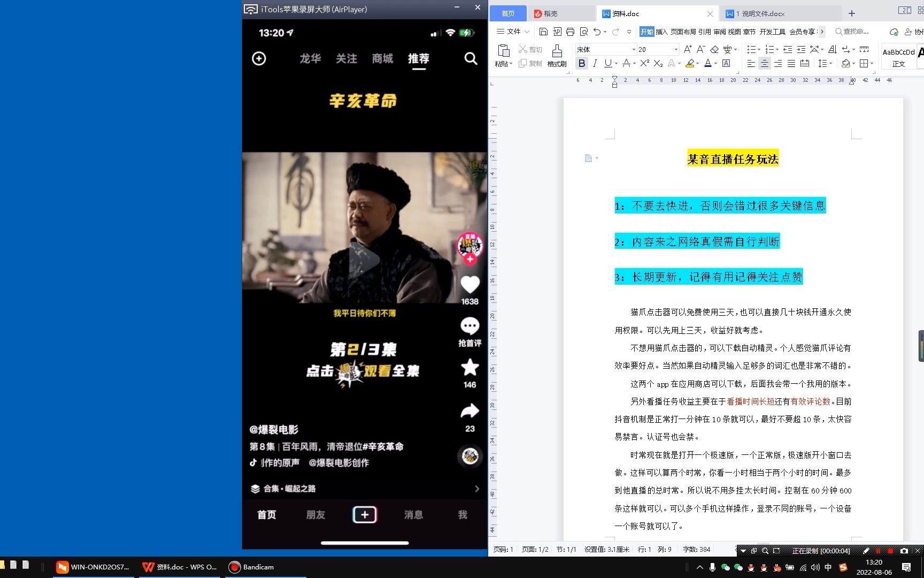Tap the share arrow icon with 23
This screenshot has width=924, height=578.
pos(470,411)
